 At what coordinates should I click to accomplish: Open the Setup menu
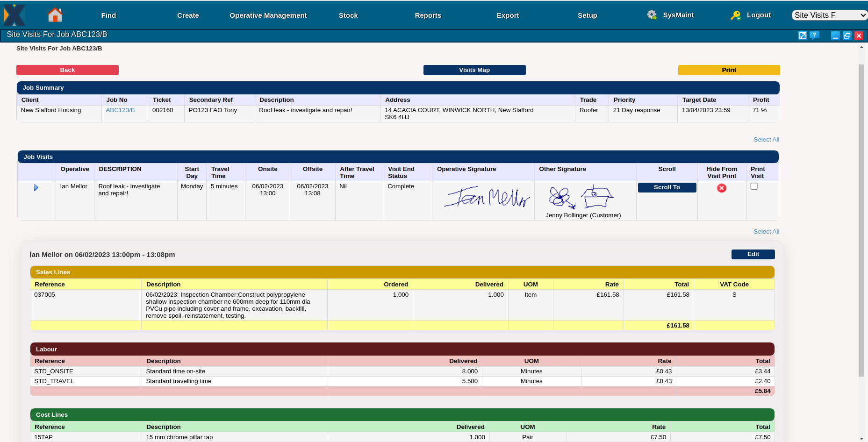587,15
